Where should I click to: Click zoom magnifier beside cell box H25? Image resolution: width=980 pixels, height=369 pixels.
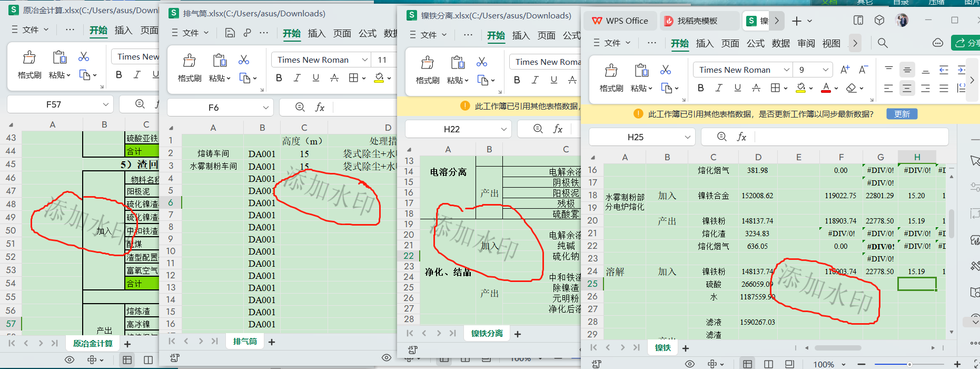click(722, 137)
